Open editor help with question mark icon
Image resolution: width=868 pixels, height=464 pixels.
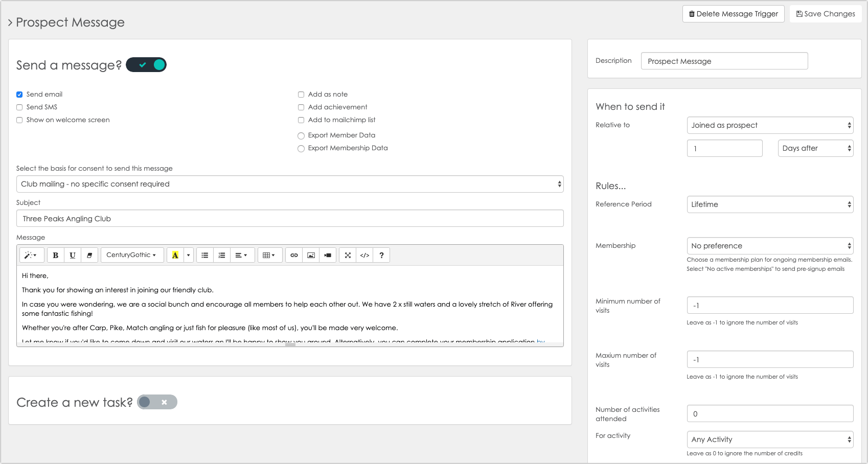[x=381, y=255]
